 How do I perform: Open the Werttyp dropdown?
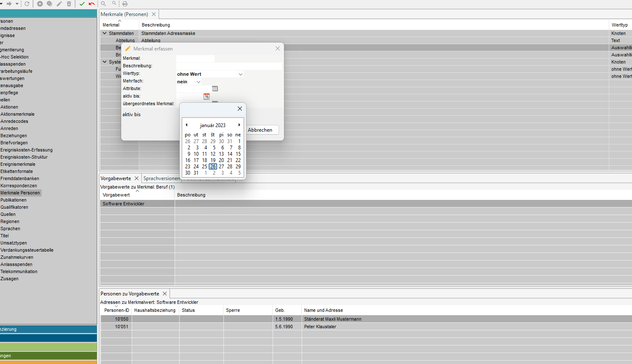(240, 74)
